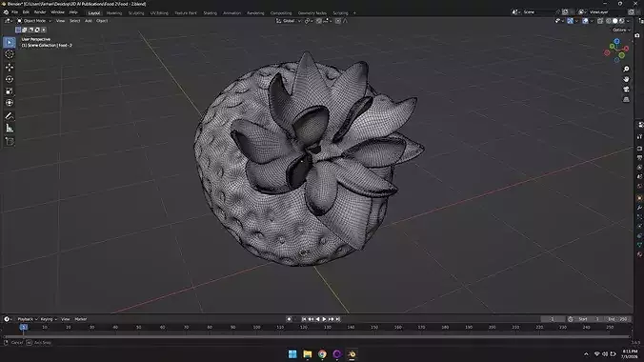Switch orthographic/perspective grid icon
The height and width of the screenshot is (362, 644).
coord(626,99)
